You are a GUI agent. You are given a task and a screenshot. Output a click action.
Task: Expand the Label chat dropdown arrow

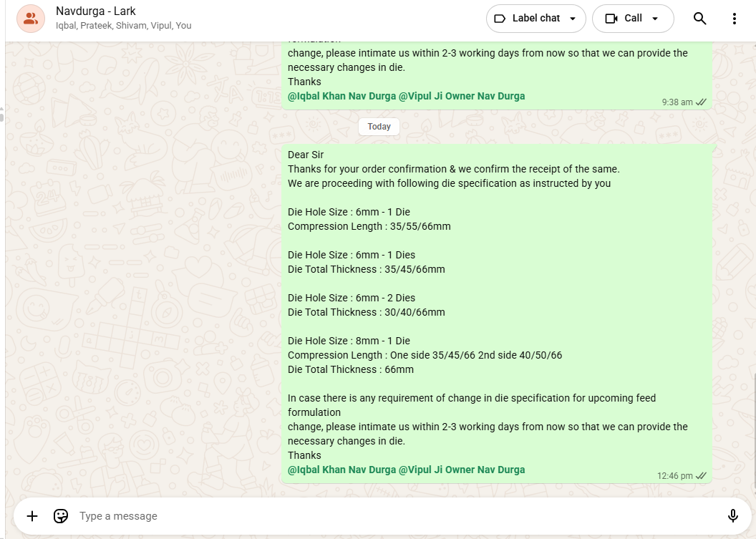click(x=573, y=19)
